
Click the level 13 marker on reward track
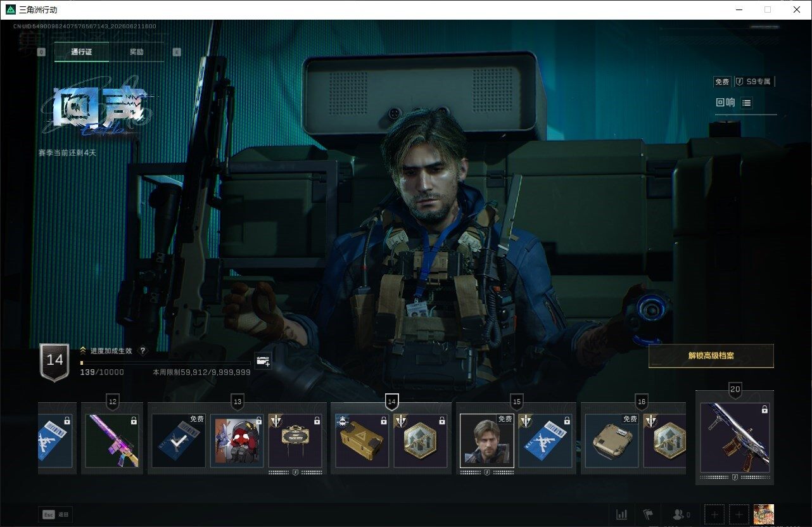(238, 402)
